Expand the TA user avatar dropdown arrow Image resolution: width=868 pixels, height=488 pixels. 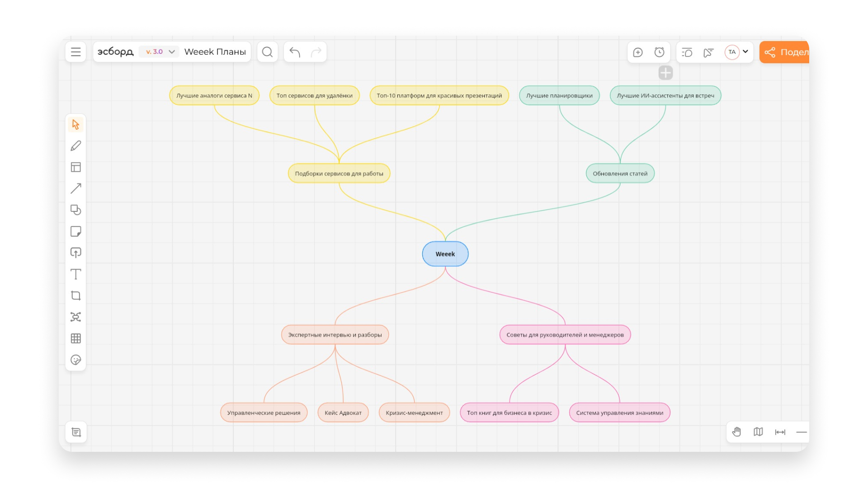click(745, 52)
